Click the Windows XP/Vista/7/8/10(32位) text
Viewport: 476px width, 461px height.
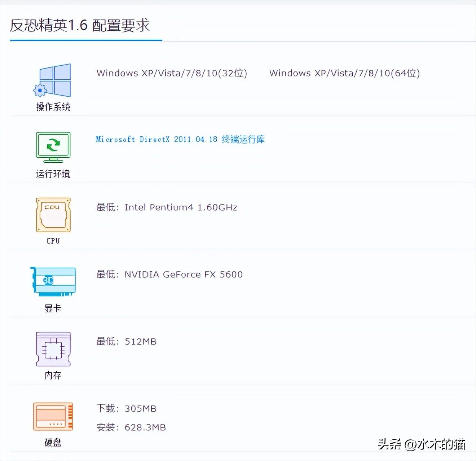coord(172,73)
